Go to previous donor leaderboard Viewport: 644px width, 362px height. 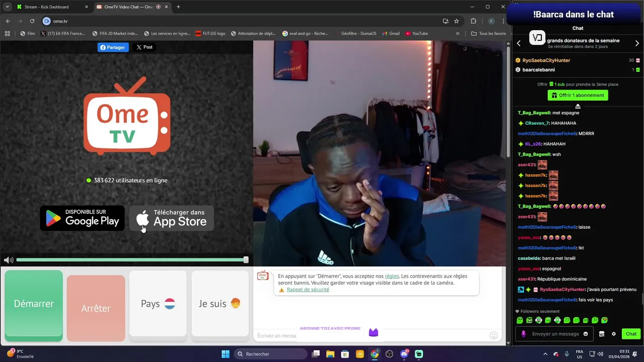pos(519,43)
